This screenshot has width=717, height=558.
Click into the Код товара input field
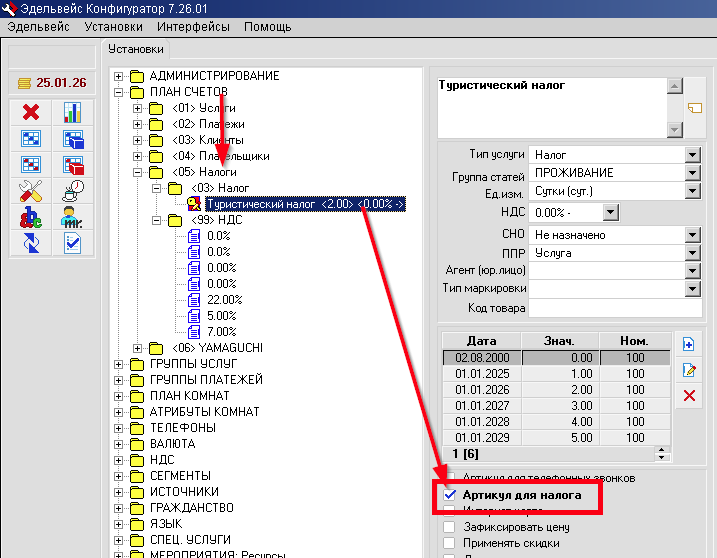click(613, 308)
